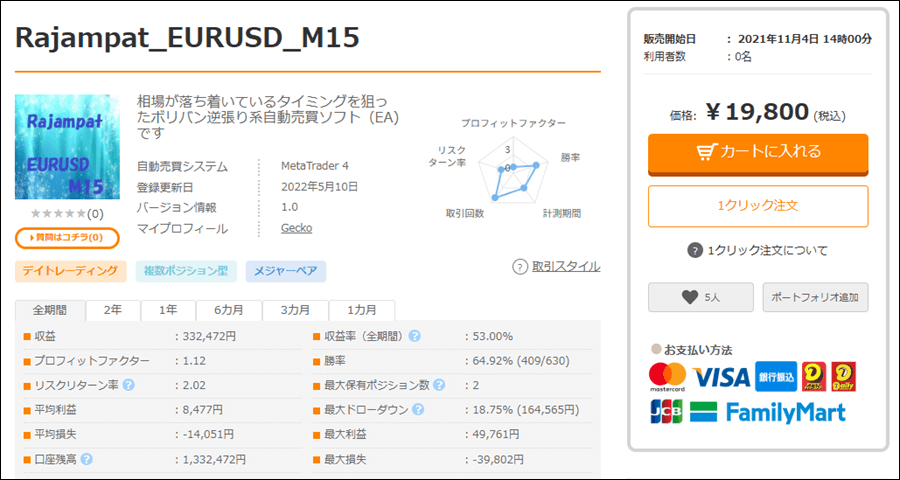This screenshot has width=900, height=480.
Task: Select the メジャーペア tag
Action: click(x=286, y=271)
